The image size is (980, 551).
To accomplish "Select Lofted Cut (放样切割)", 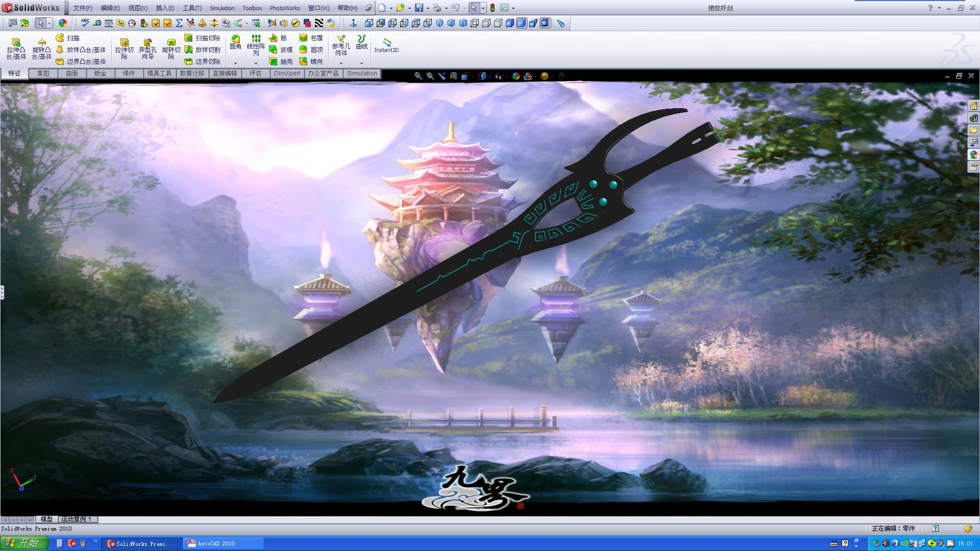I will [202, 50].
